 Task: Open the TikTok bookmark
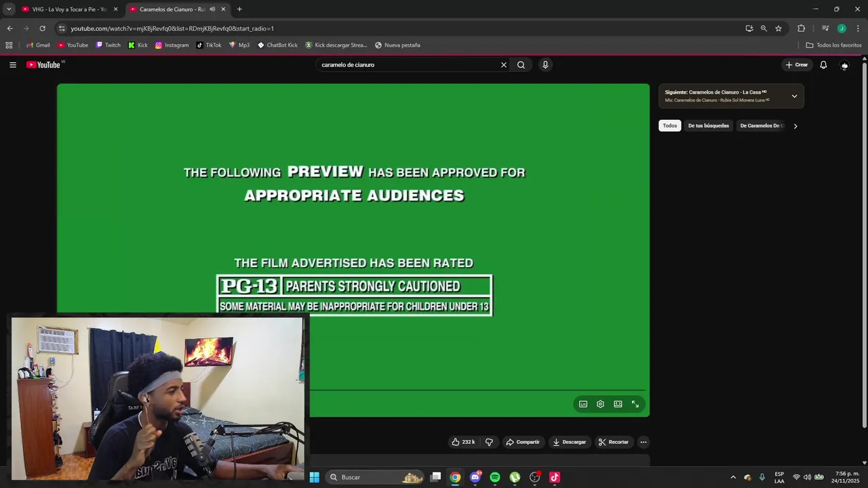(209, 45)
